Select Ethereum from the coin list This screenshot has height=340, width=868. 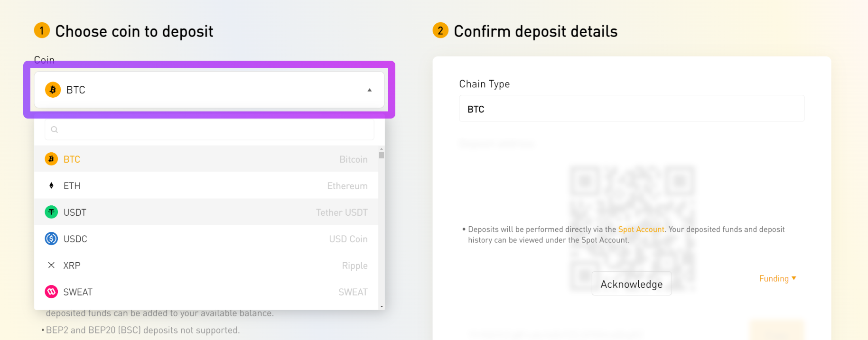tap(206, 185)
